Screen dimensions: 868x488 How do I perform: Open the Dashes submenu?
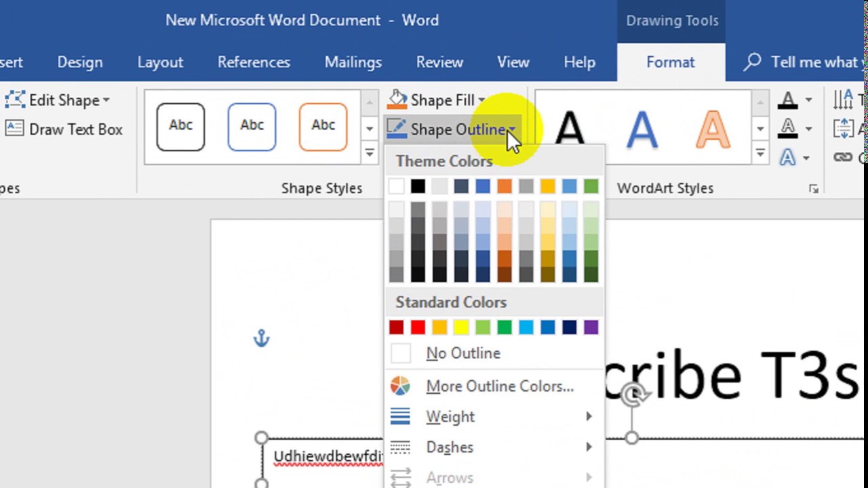[450, 447]
